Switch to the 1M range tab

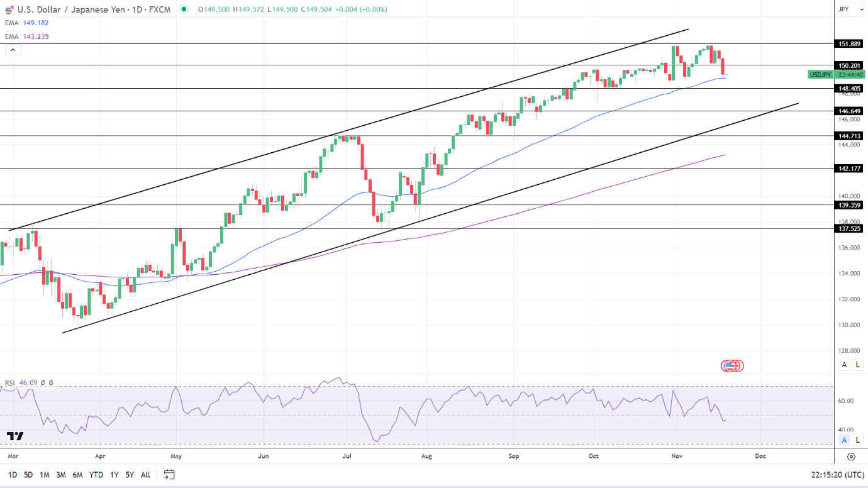click(x=43, y=475)
